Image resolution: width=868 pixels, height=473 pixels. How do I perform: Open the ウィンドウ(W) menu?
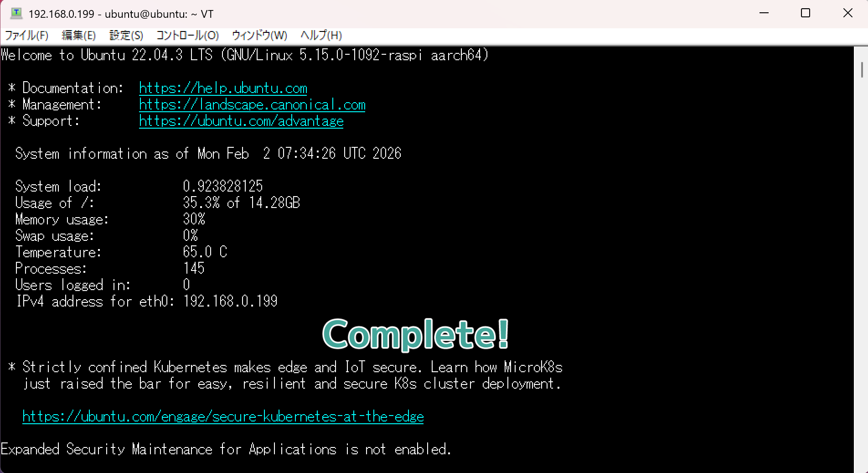point(259,36)
